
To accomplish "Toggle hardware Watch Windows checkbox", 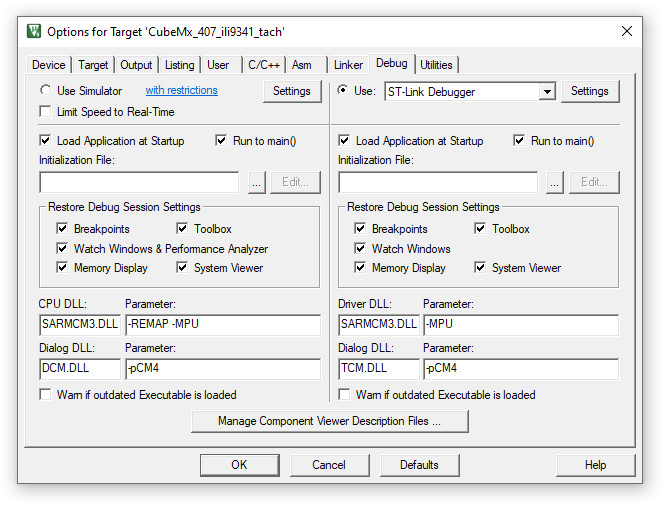I will coord(360,248).
